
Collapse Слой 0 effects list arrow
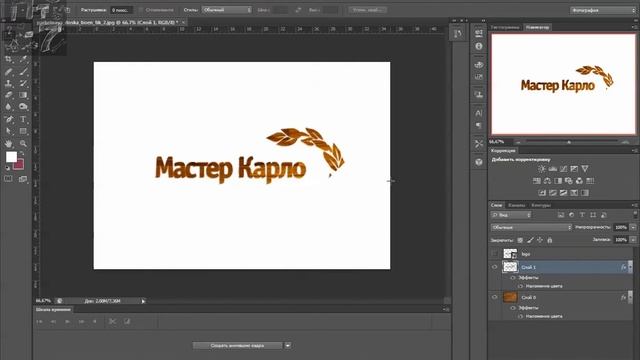tap(631, 297)
